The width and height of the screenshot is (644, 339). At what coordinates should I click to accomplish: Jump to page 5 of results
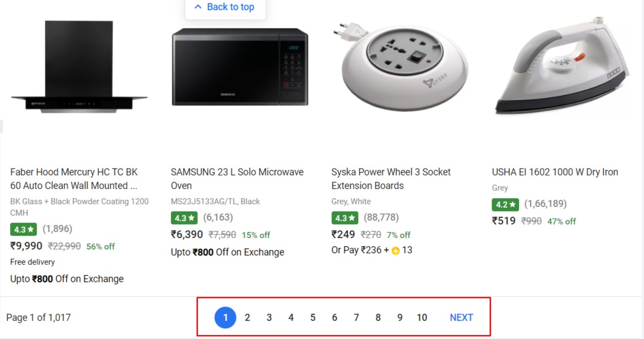[x=313, y=318]
